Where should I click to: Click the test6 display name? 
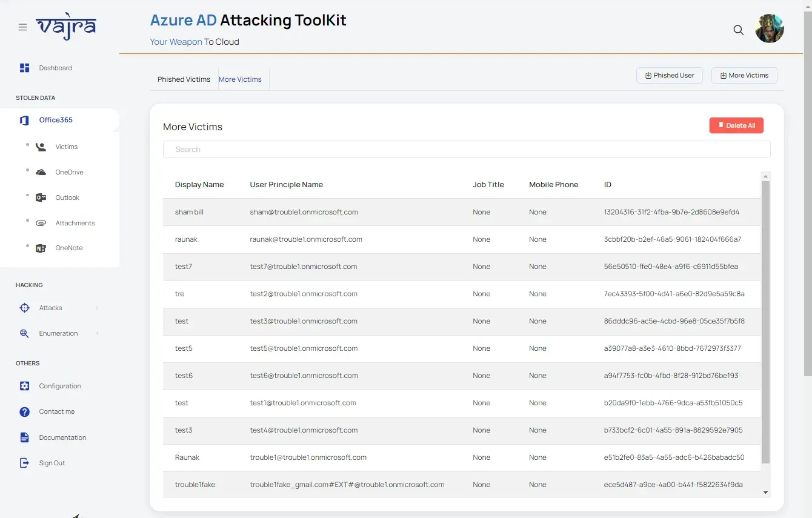(x=184, y=376)
